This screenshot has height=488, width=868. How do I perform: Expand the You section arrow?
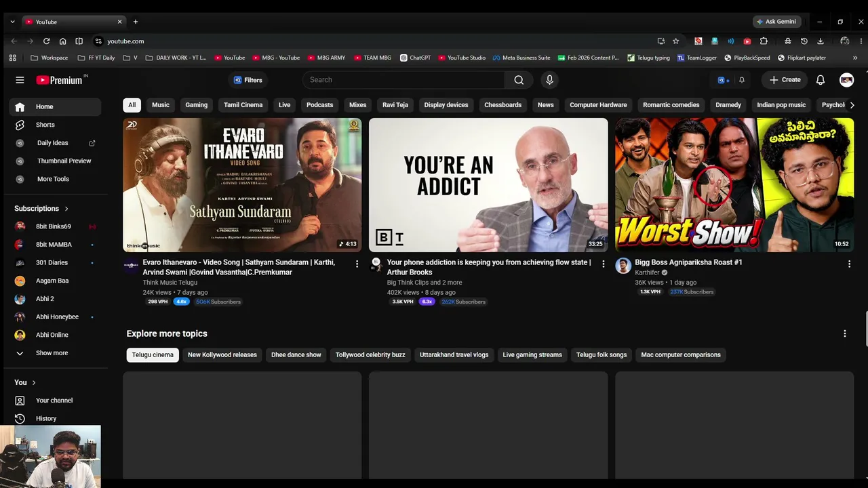point(34,383)
